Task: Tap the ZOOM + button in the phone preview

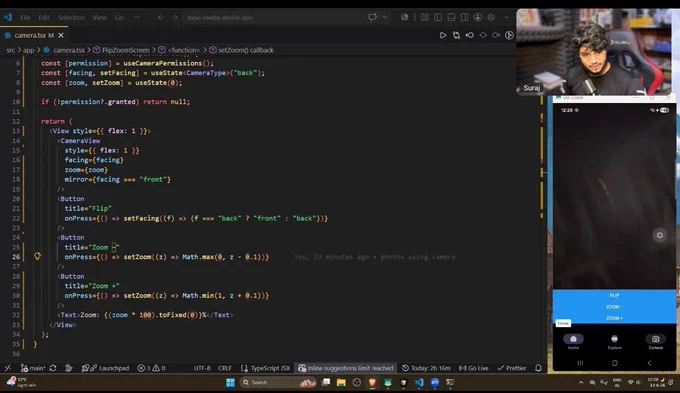Action: pyautogui.click(x=614, y=318)
